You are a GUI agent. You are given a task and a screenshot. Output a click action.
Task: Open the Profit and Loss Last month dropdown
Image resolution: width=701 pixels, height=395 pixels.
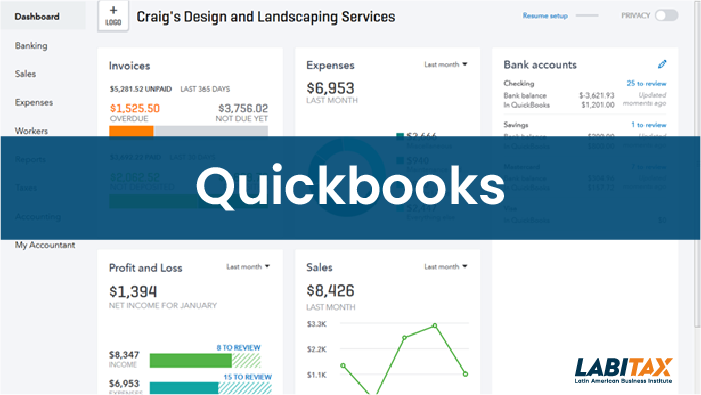point(248,267)
